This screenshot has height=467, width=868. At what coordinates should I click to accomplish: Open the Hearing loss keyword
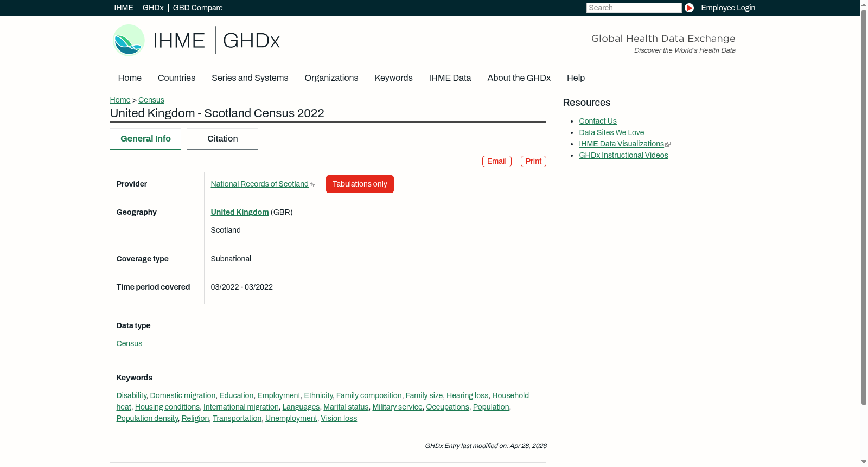tap(467, 395)
